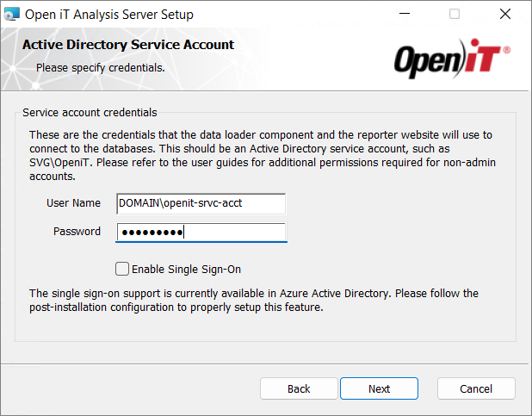This screenshot has height=416, width=532.
Task: Go Back to previous setup step
Action: click(x=299, y=388)
